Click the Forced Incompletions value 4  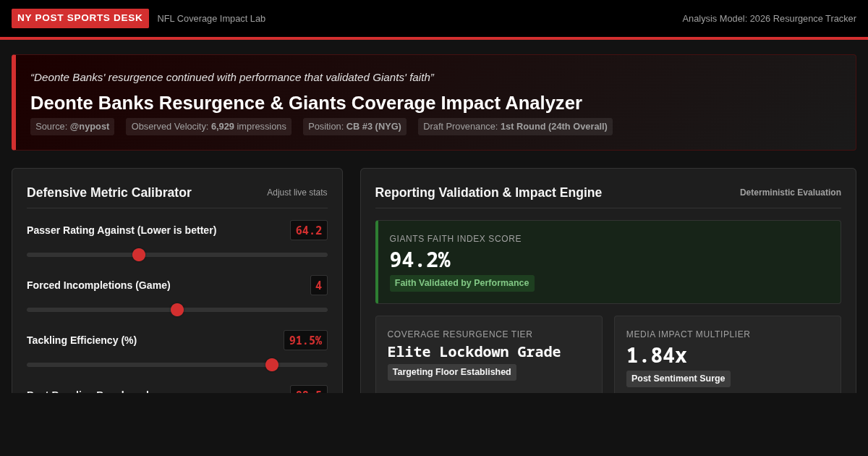click(x=319, y=285)
